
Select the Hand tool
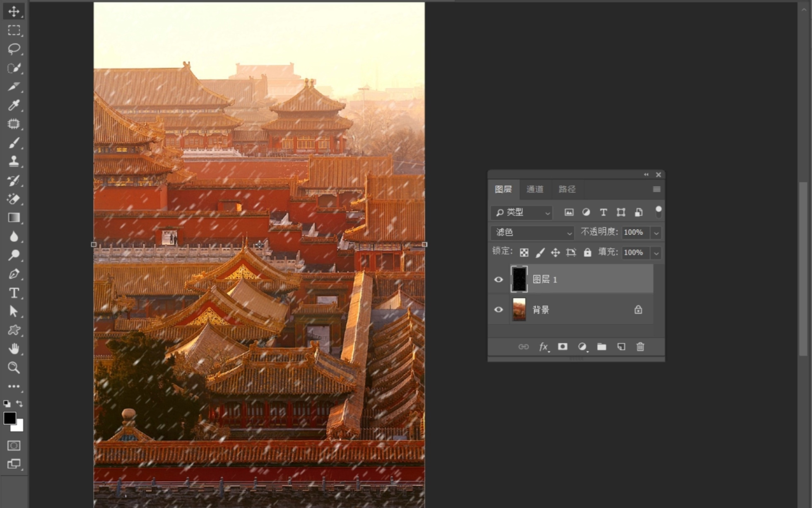[14, 349]
